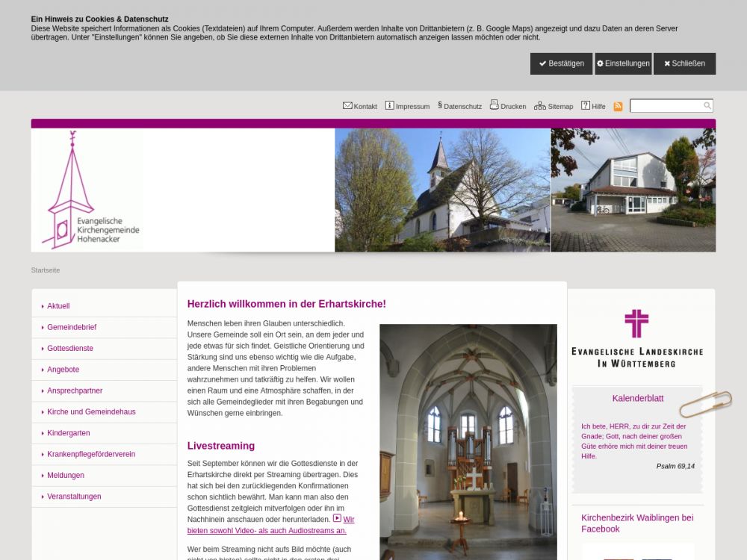Open the Sitemap tree icon
Viewport: 747px width, 560px height.
pyautogui.click(x=540, y=106)
